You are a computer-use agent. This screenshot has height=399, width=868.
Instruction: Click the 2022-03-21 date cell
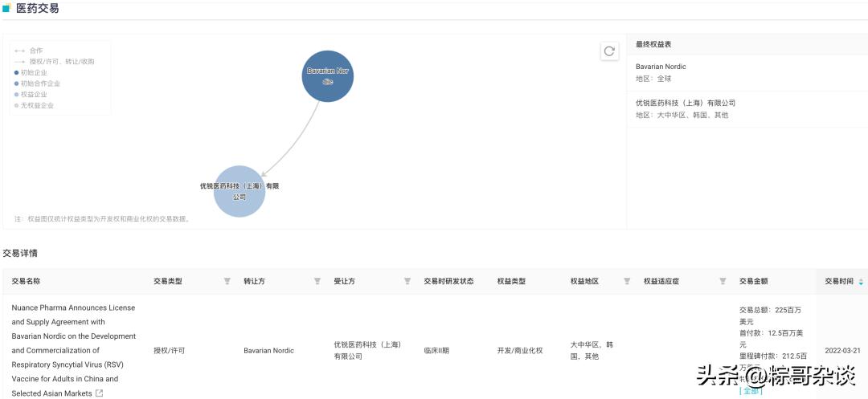pos(842,350)
